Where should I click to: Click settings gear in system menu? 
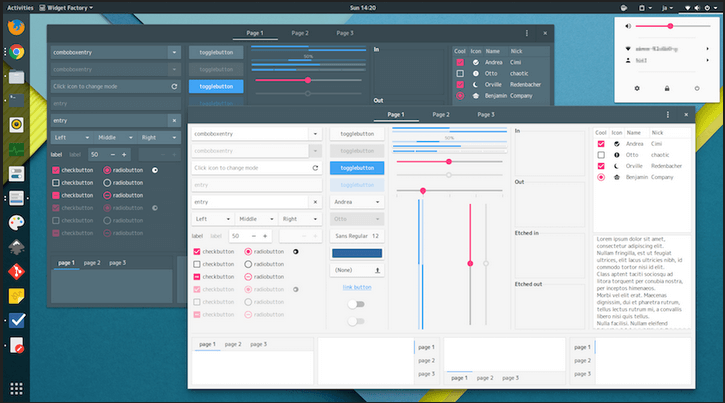click(637, 89)
